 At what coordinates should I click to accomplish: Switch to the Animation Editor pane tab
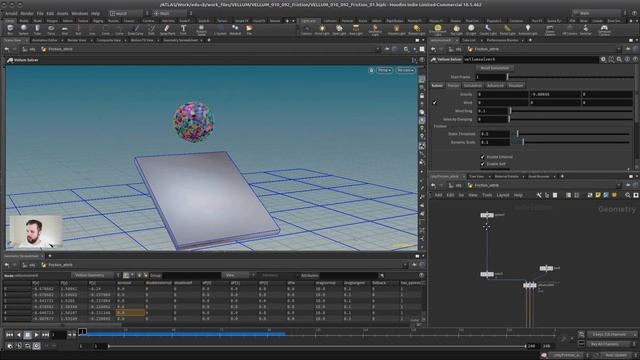(x=44, y=40)
